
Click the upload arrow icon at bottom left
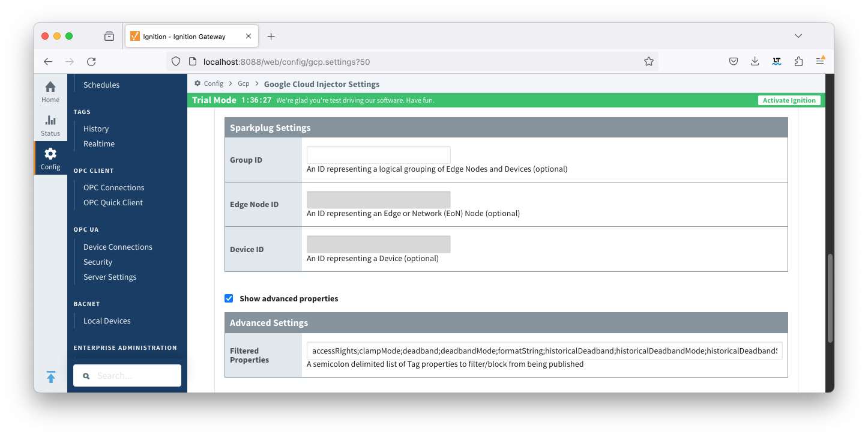[x=51, y=377]
